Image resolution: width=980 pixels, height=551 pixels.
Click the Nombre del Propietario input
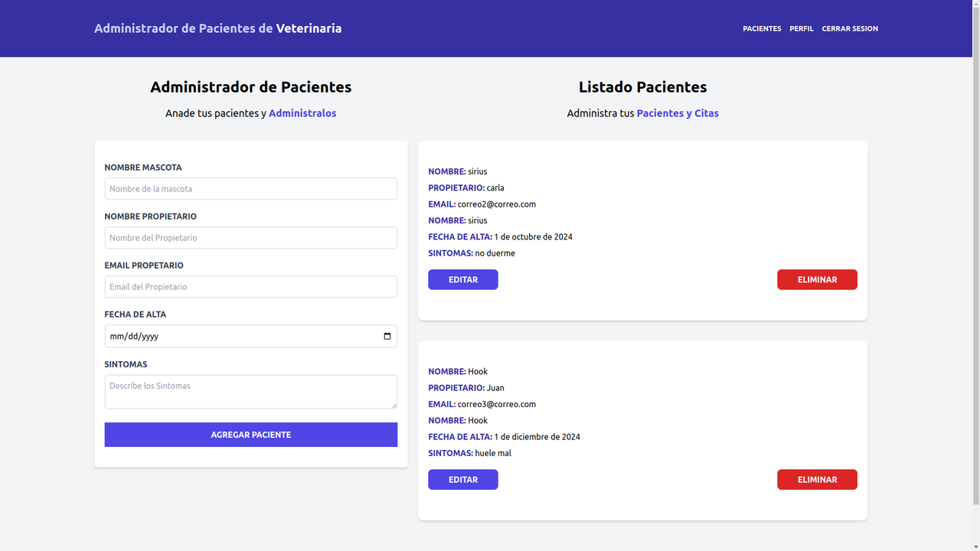pyautogui.click(x=251, y=238)
